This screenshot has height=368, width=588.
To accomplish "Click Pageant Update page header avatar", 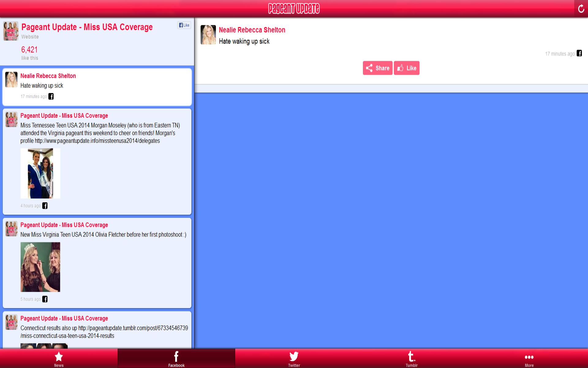I will [11, 31].
